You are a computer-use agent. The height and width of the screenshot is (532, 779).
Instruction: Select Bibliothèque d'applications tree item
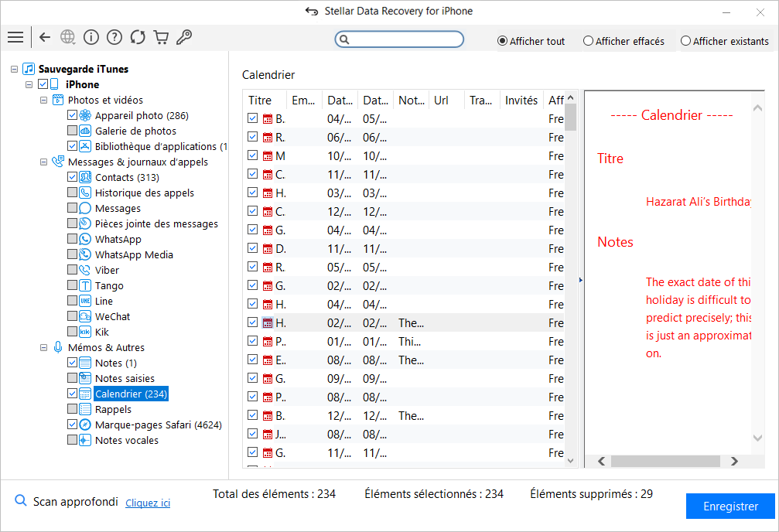pyautogui.click(x=161, y=147)
